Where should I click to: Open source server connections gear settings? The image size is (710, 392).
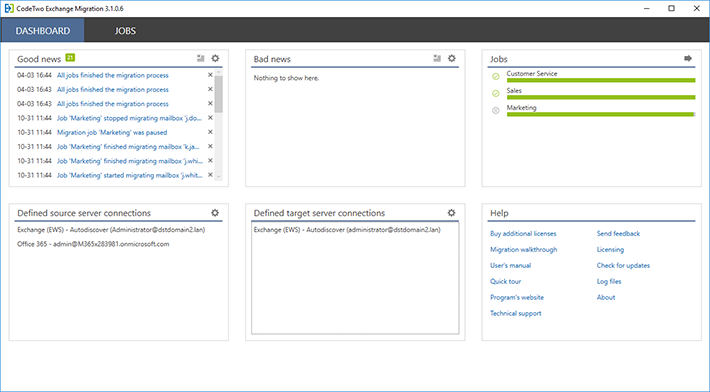pyautogui.click(x=215, y=213)
